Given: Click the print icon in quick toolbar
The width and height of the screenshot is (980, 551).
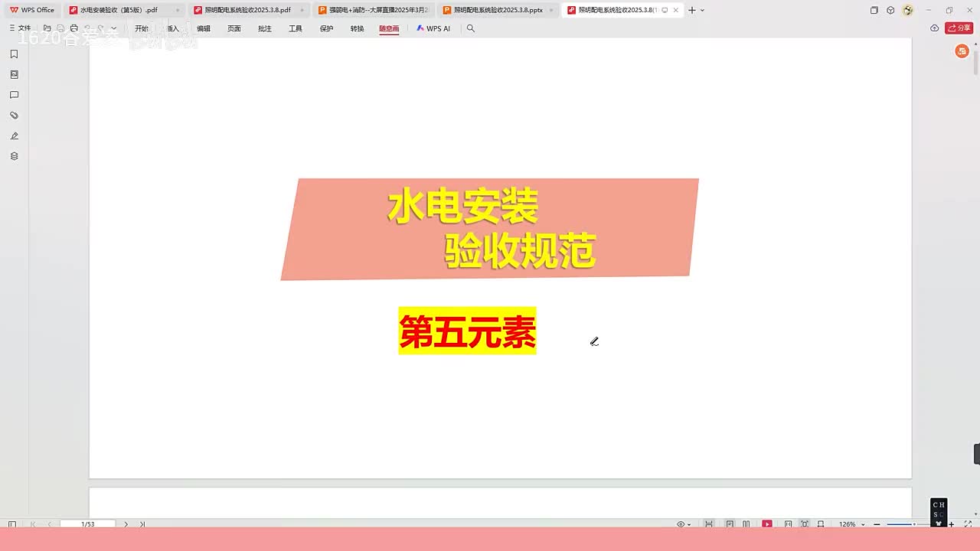Looking at the screenshot, I should pos(74,28).
